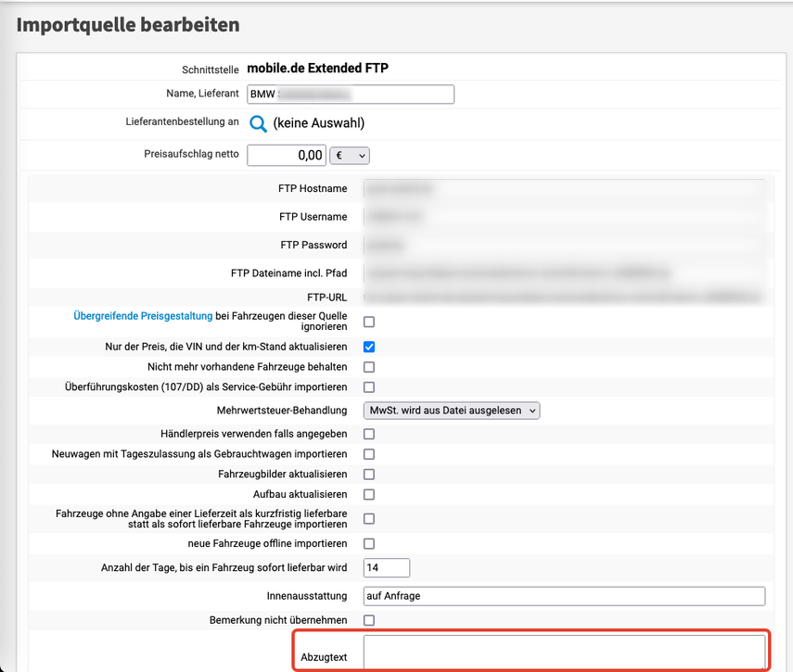Check 'Nicht mehr vorhandene Fahrzeuge behalten'
The width and height of the screenshot is (793, 672).
368,366
